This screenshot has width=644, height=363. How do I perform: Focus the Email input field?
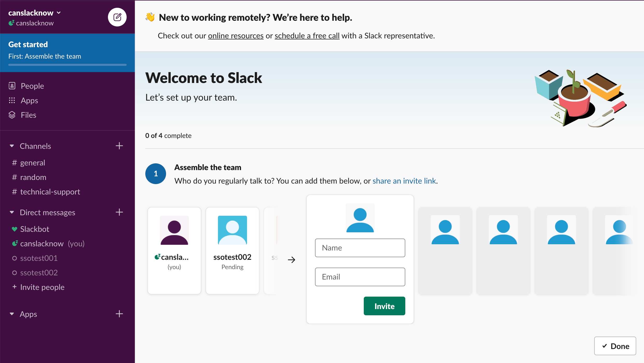(x=360, y=277)
